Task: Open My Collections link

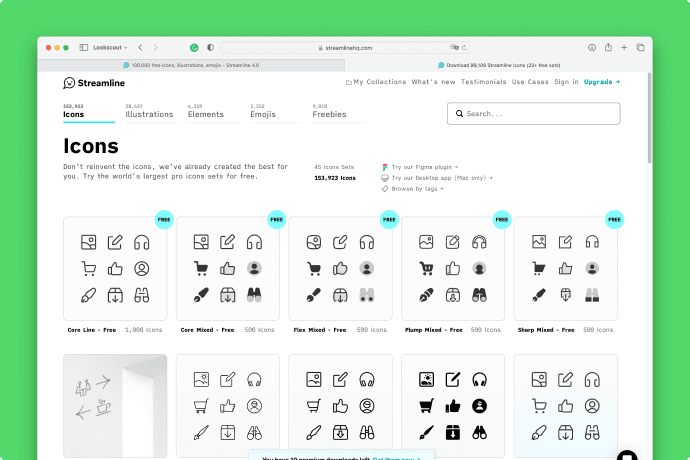Action: point(376,82)
